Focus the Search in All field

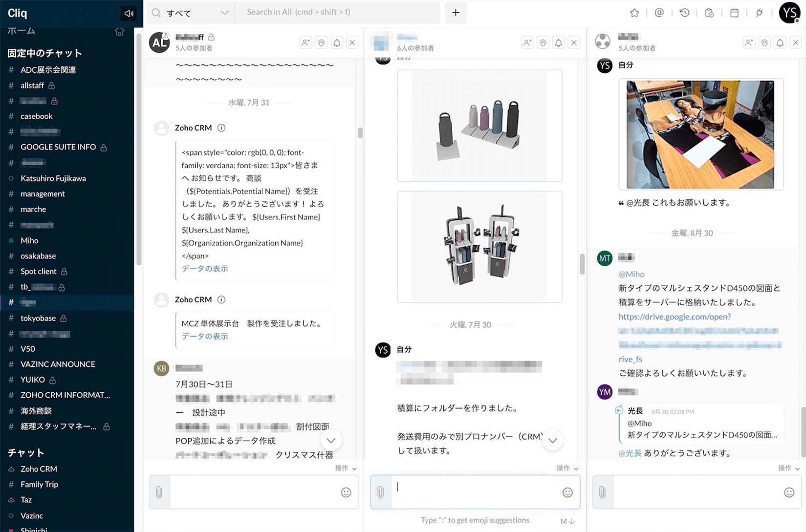click(337, 13)
